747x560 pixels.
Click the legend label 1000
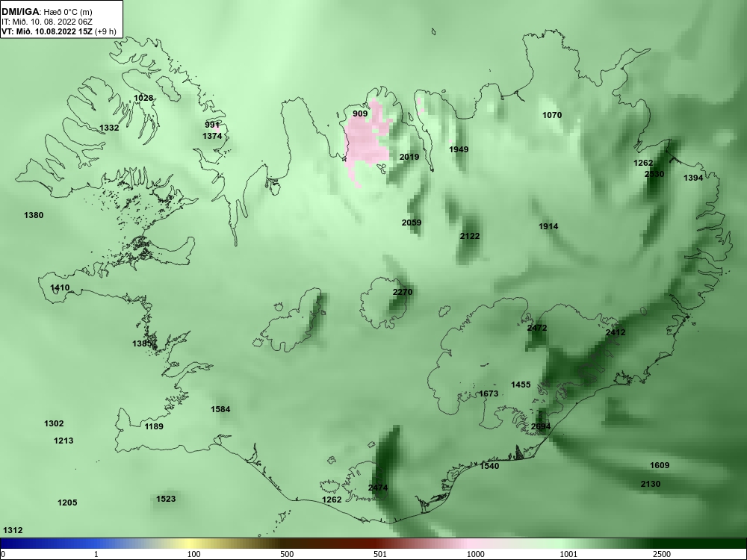(475, 554)
